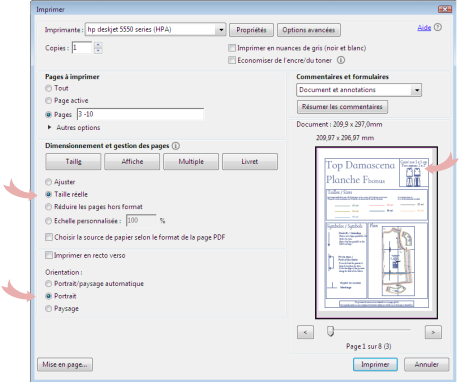The width and height of the screenshot is (460, 382).
Task: Select the Pages range radio button
Action: (x=49, y=115)
